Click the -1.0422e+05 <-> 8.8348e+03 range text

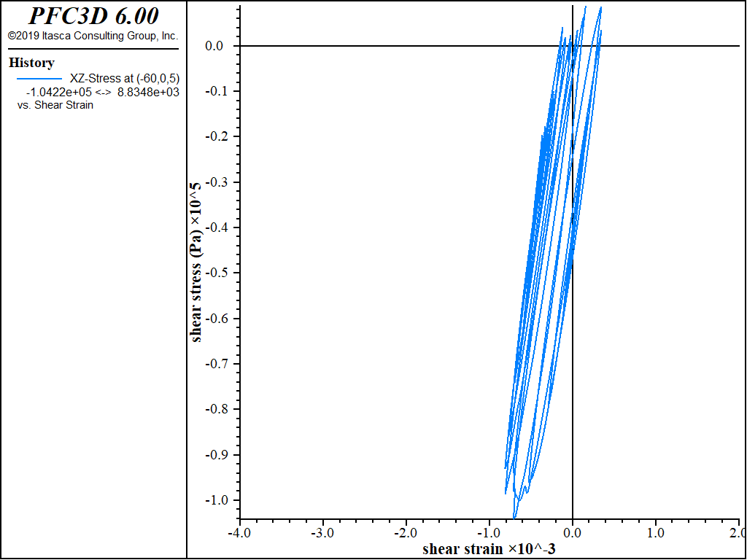[102, 92]
